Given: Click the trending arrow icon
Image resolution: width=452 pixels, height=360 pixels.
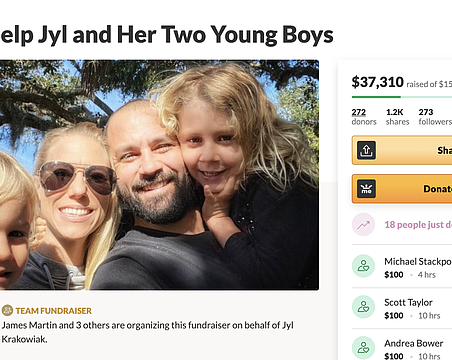Looking at the screenshot, I should (x=363, y=225).
